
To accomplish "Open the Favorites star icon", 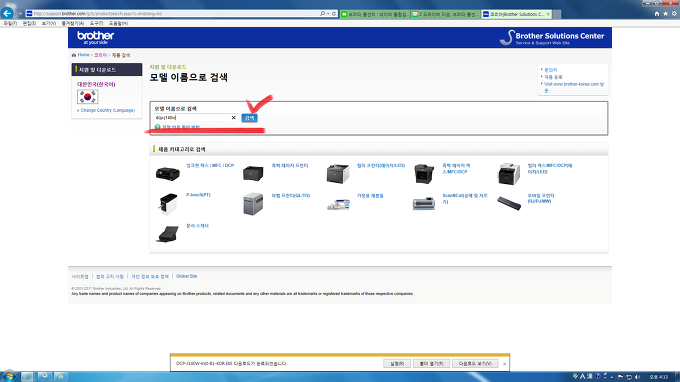I will [665, 14].
